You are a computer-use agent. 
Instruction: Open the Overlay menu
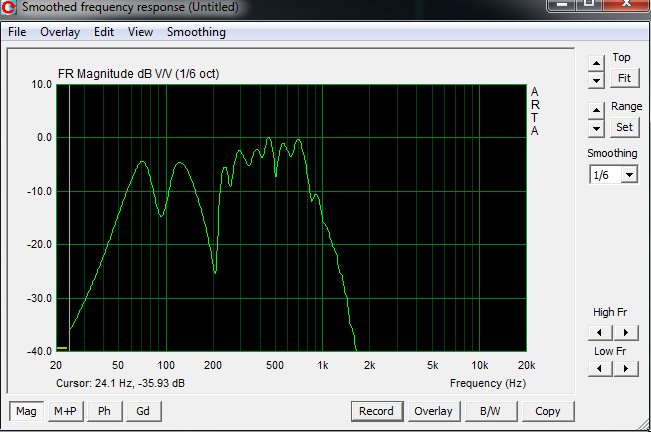(x=60, y=32)
